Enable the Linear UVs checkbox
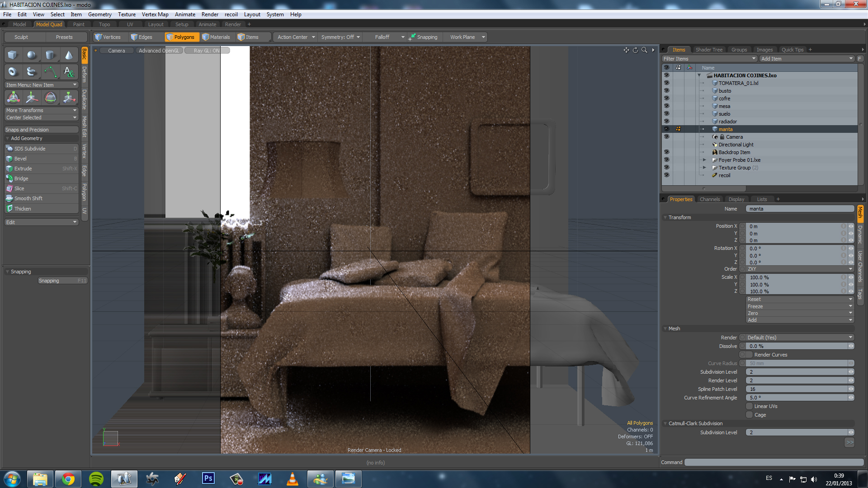 click(749, 406)
